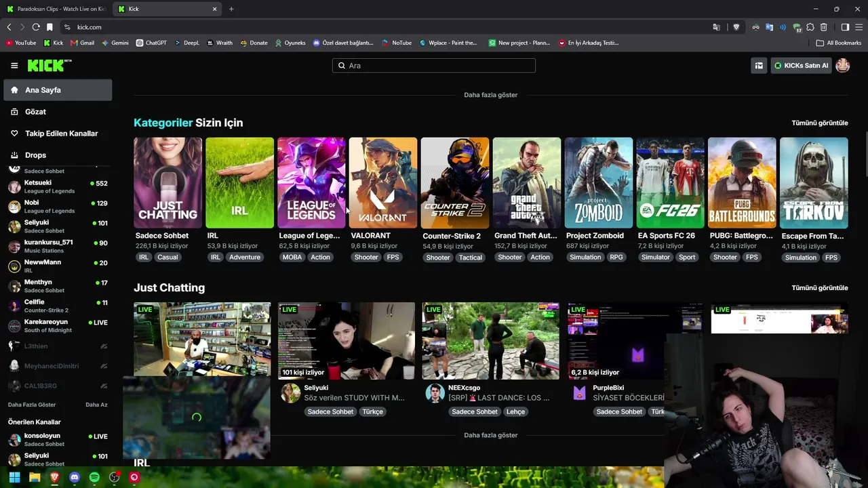Click the translate page icon in address bar
This screenshot has width=868, height=488.
pyautogui.click(x=716, y=27)
